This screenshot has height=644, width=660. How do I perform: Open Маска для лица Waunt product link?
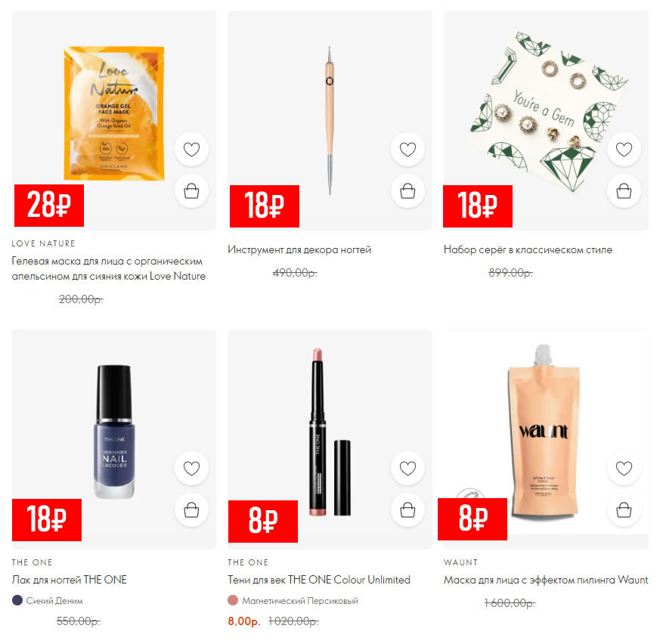tap(546, 580)
